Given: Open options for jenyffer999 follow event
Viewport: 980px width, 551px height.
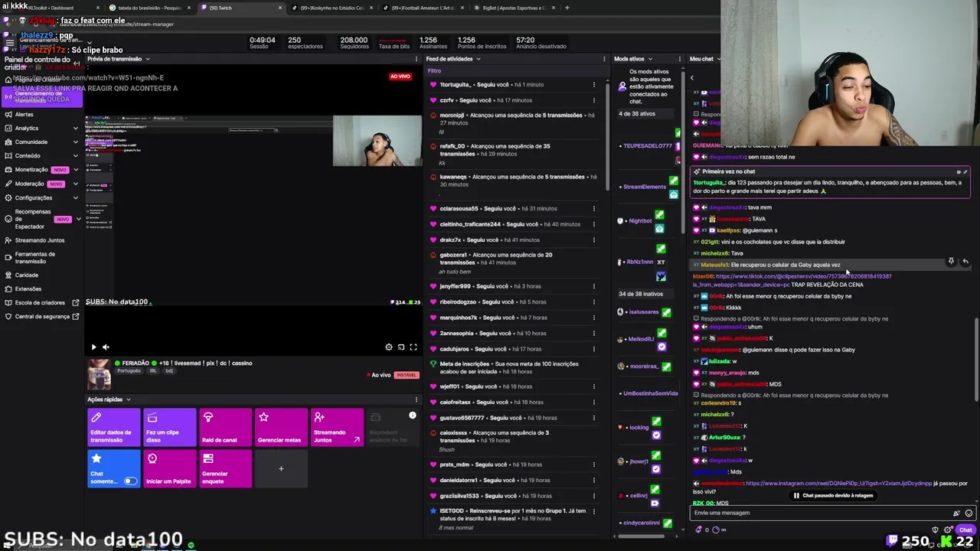Looking at the screenshot, I should 593,286.
